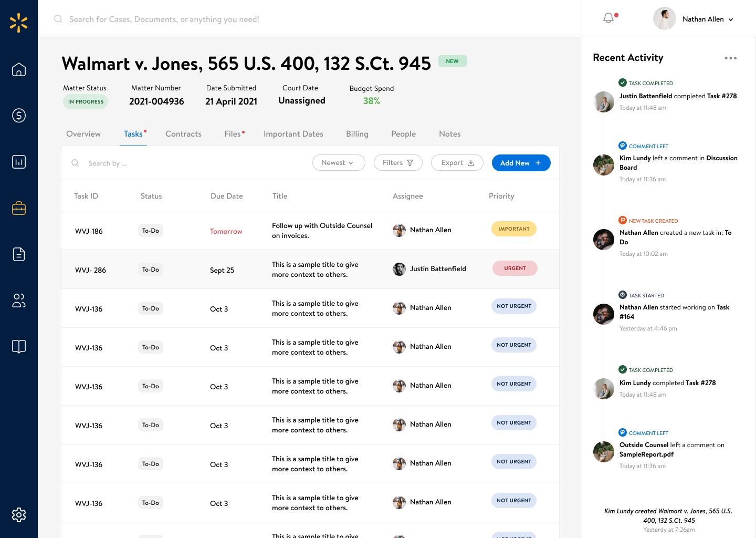Click To-Do status of WVJ- 286
This screenshot has height=538, width=756.
click(x=151, y=270)
